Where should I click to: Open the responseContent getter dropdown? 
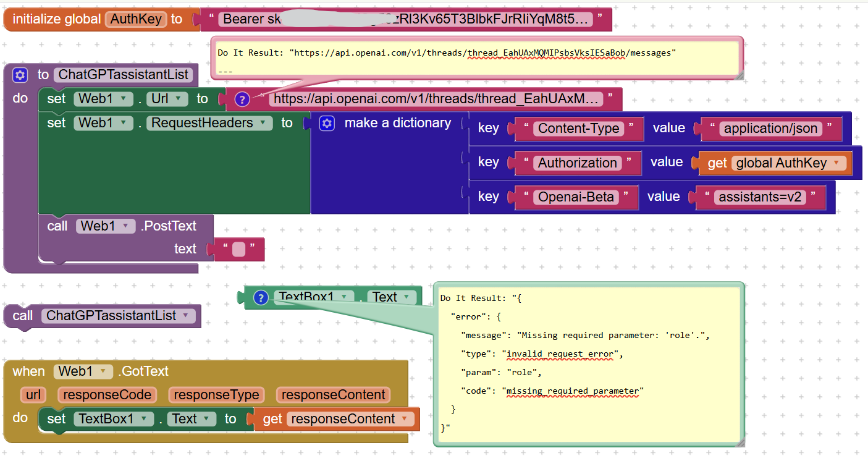405,419
